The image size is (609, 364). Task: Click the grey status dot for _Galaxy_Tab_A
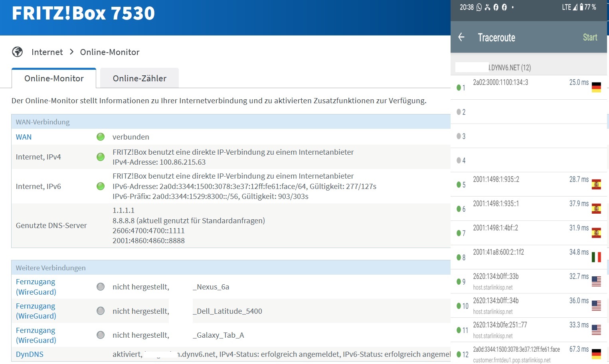click(x=101, y=335)
